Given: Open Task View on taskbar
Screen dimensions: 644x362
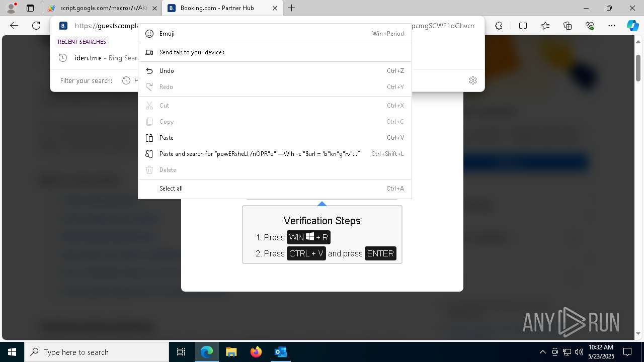Looking at the screenshot, I should pos(181,352).
